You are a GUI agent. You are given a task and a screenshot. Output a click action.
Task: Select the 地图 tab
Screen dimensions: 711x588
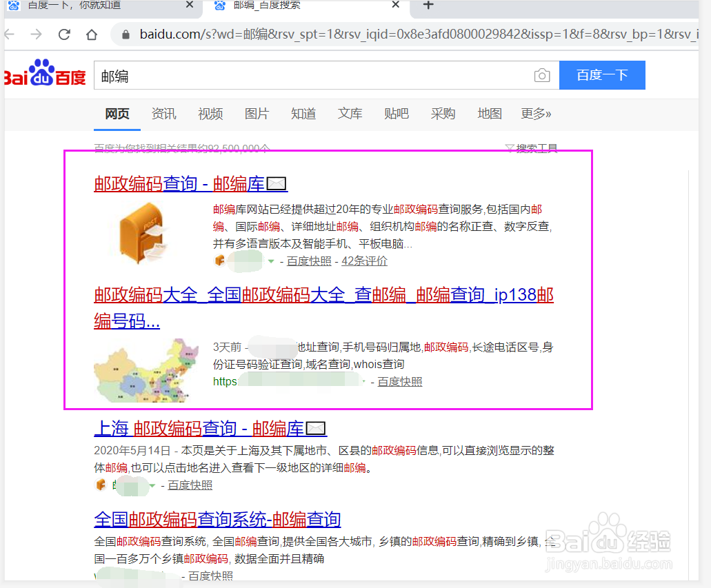tap(490, 114)
